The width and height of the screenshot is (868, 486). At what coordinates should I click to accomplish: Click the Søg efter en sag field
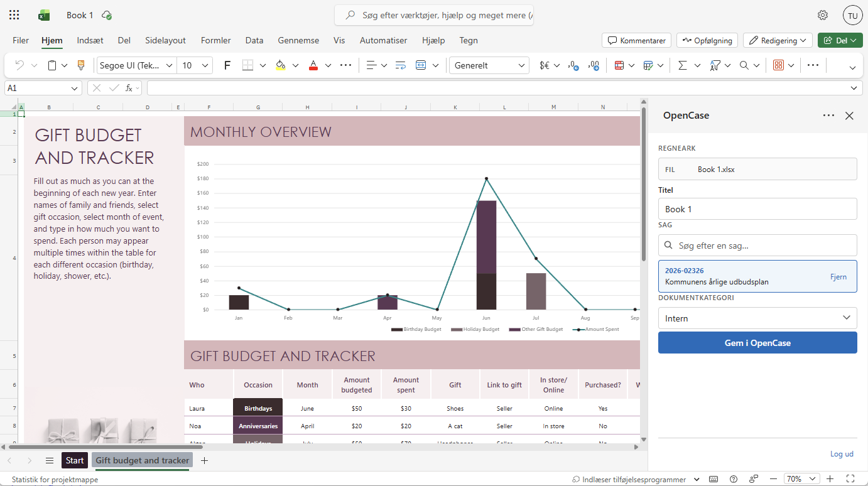tap(757, 246)
